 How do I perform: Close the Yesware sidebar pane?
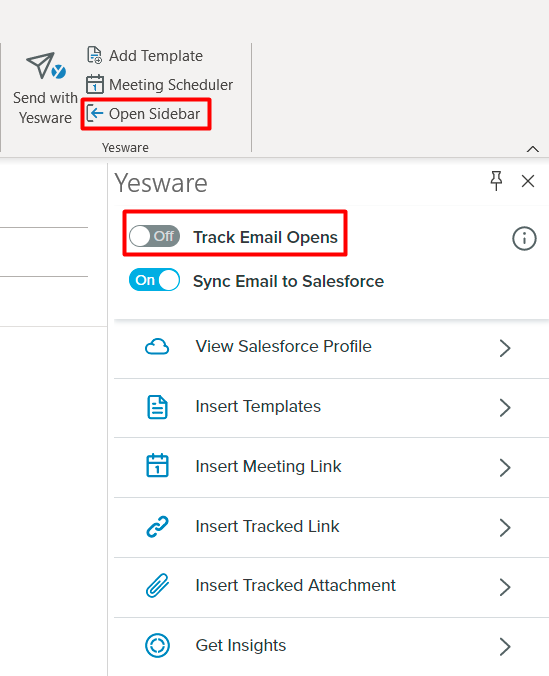pos(528,181)
